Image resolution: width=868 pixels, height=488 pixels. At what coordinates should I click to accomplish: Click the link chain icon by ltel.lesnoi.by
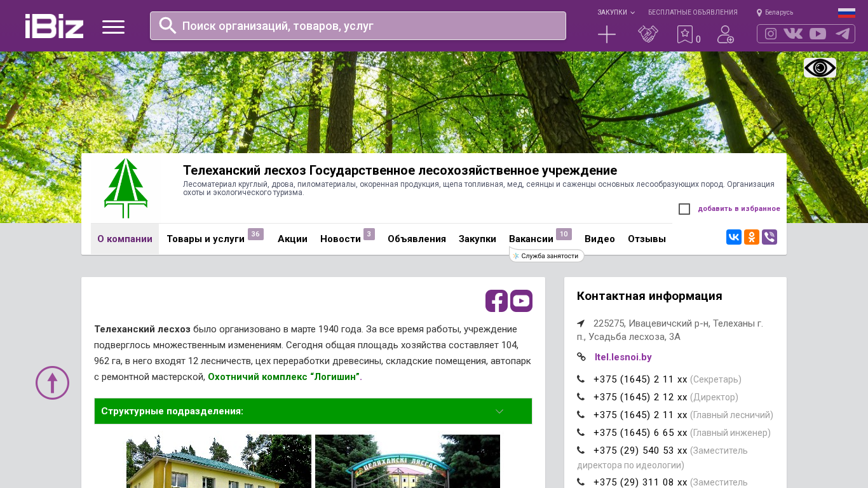581,357
